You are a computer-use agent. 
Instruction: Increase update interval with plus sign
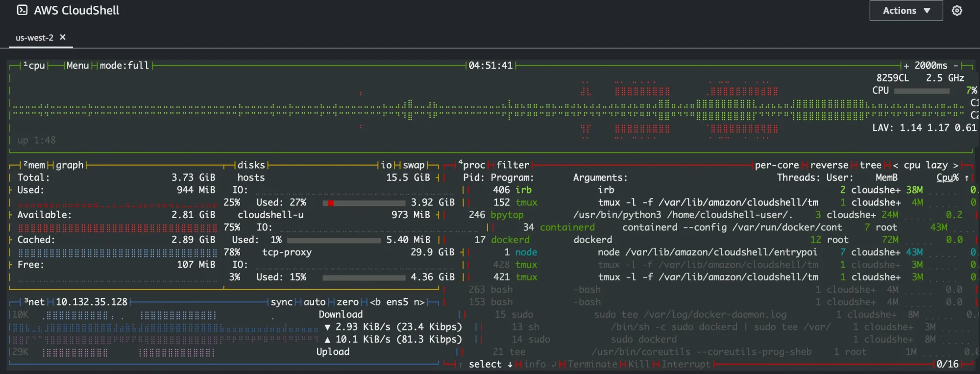tap(906, 66)
